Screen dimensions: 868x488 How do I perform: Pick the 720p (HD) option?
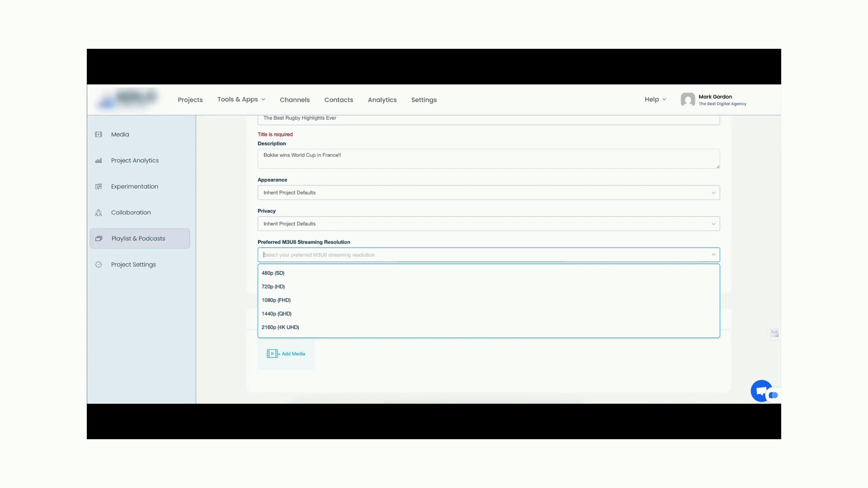tap(273, 286)
